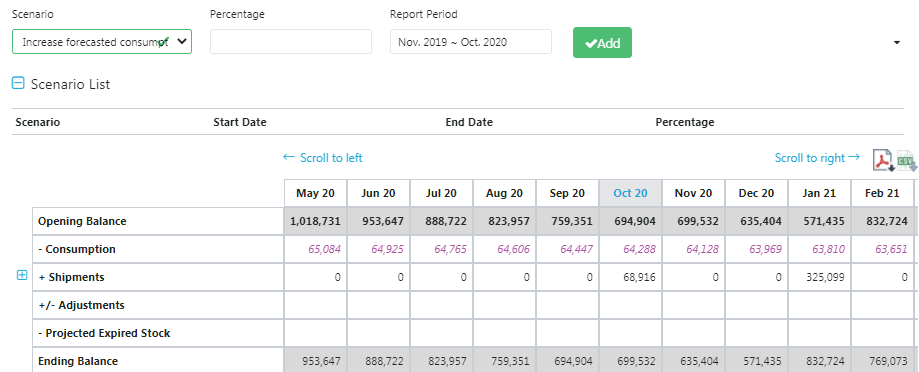The height and width of the screenshot is (372, 919).
Task: Collapse the Scenario List section
Action: coord(18,84)
